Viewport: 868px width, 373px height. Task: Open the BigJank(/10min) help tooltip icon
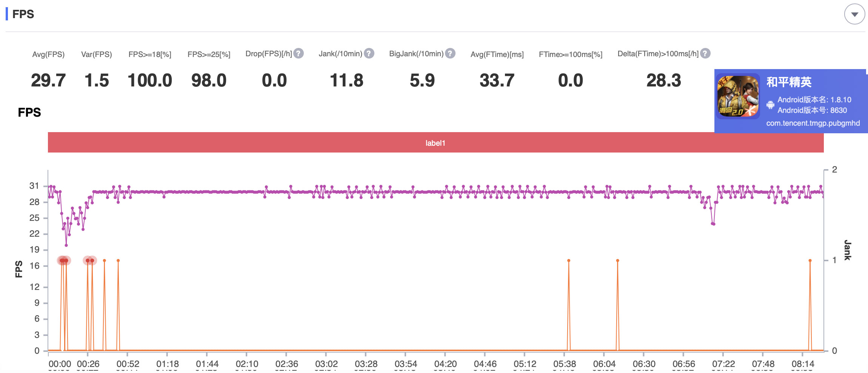point(450,54)
